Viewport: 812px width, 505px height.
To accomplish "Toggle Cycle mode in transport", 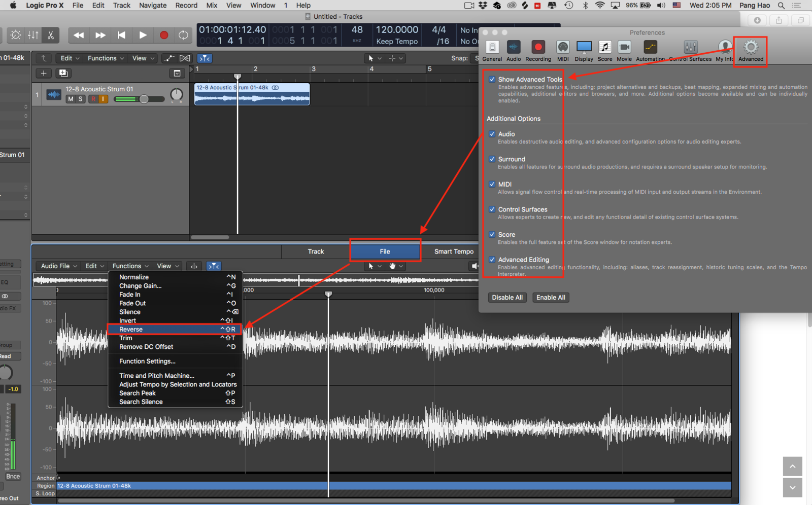I will 183,35.
